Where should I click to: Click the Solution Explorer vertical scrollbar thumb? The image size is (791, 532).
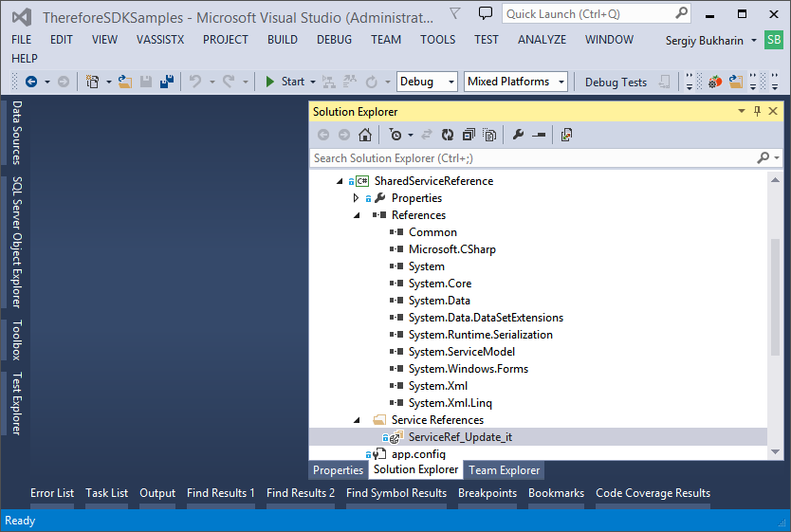[776, 297]
